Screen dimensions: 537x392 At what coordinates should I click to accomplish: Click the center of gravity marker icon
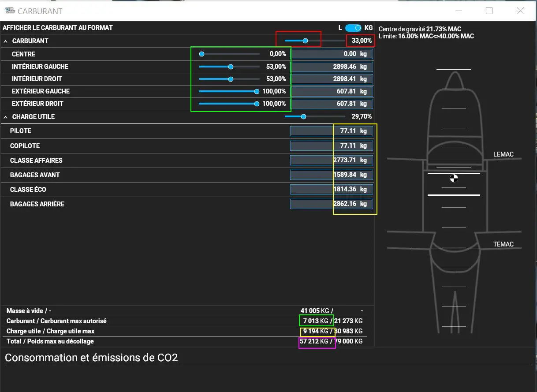454,178
